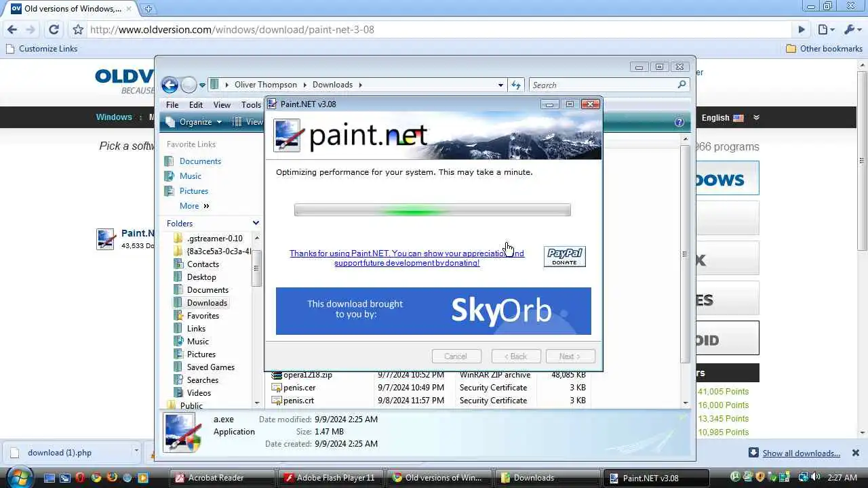Close Chrome's downloads bar
This screenshot has width=868, height=488.
(855, 453)
